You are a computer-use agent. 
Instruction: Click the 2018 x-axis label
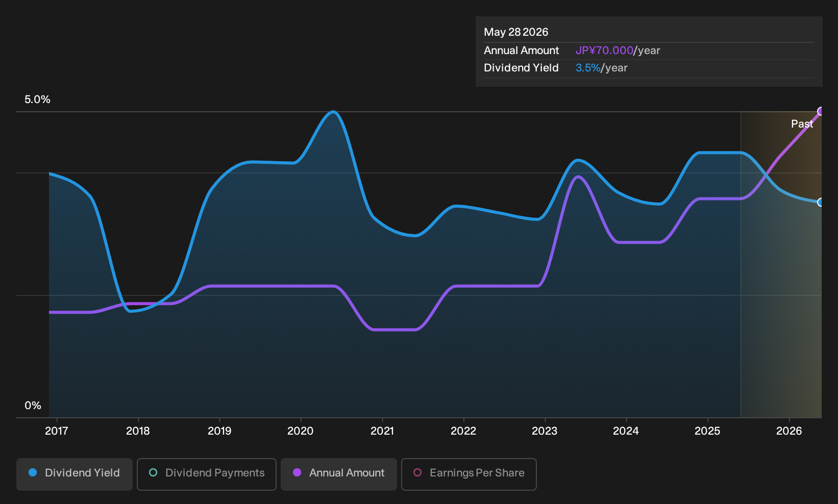click(138, 431)
